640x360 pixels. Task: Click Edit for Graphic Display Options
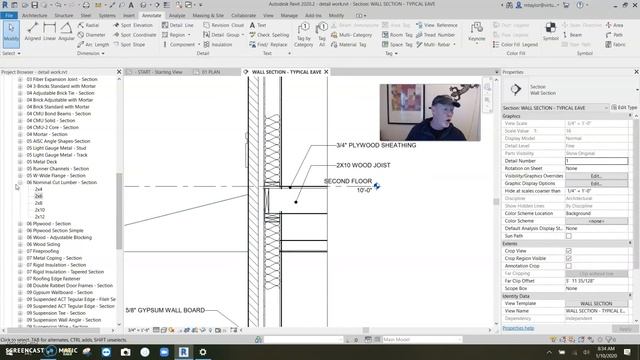(x=596, y=184)
